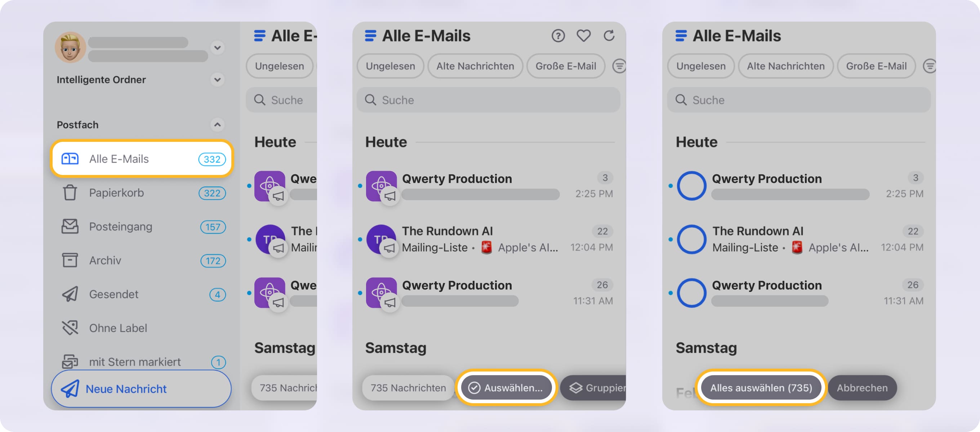Apply the Ungelesen filter
This screenshot has height=432, width=980.
click(x=389, y=66)
